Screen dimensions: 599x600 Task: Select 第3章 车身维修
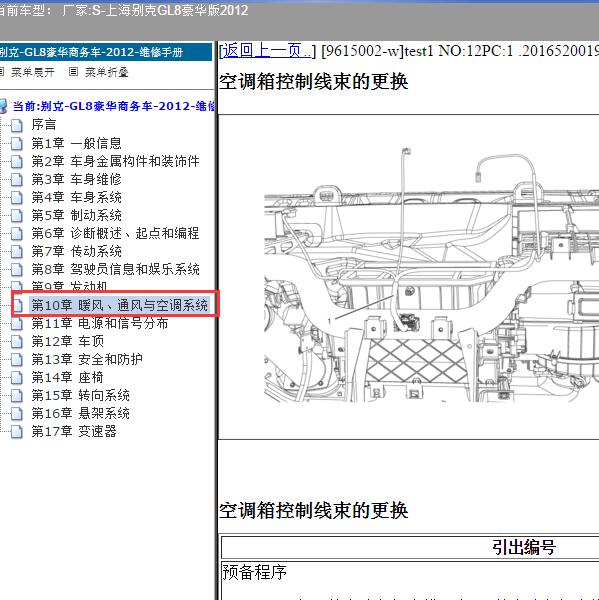(77, 179)
